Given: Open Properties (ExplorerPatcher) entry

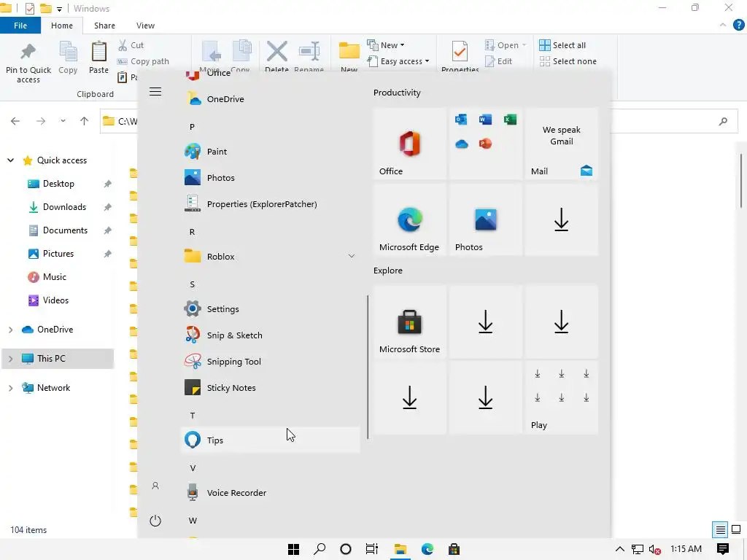Looking at the screenshot, I should (271, 204).
